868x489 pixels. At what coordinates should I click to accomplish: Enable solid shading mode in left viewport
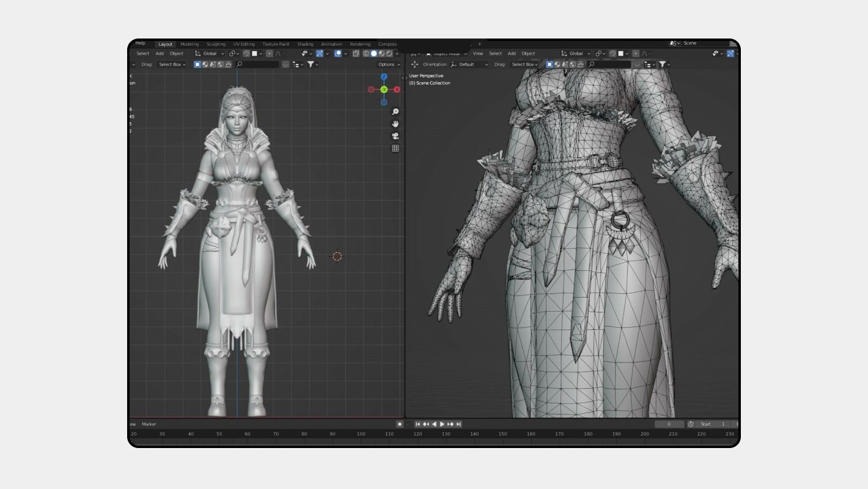[x=373, y=54]
